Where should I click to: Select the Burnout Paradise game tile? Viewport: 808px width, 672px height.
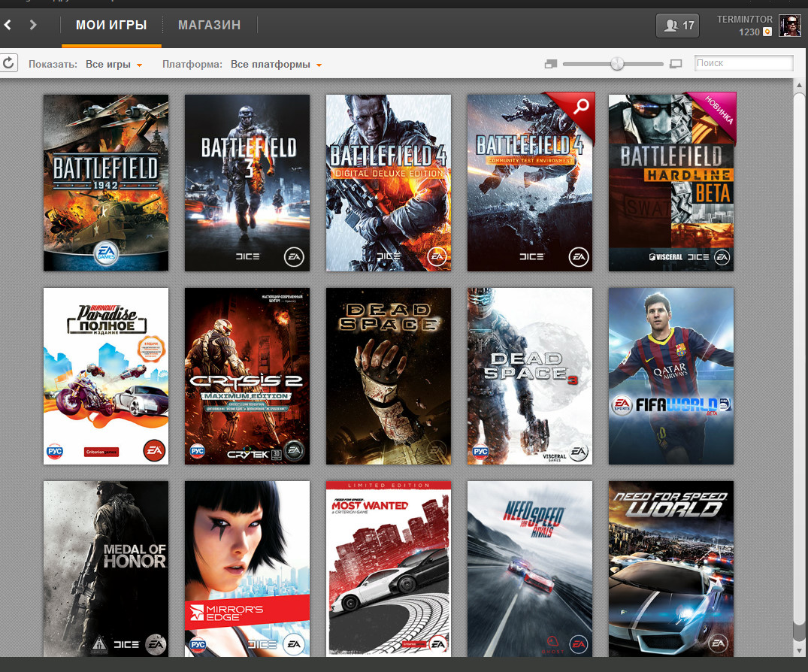click(x=106, y=376)
